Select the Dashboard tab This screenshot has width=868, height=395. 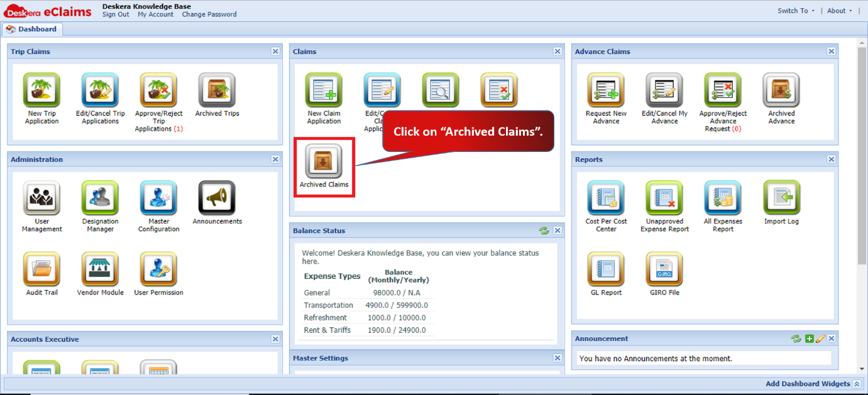31,29
